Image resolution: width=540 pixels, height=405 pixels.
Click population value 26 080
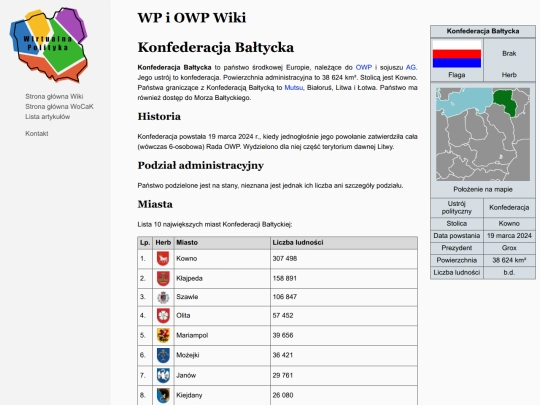click(283, 395)
